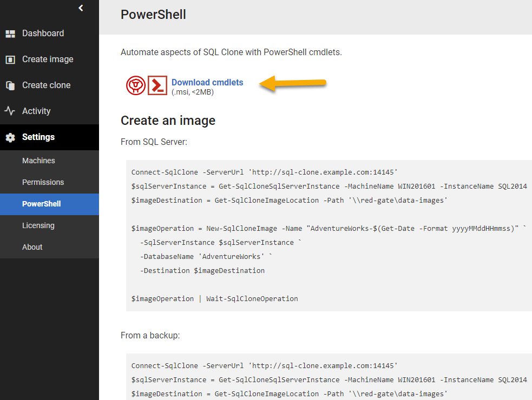Image resolution: width=532 pixels, height=400 pixels.
Task: Click the Create clone copy icon
Action: tap(11, 85)
